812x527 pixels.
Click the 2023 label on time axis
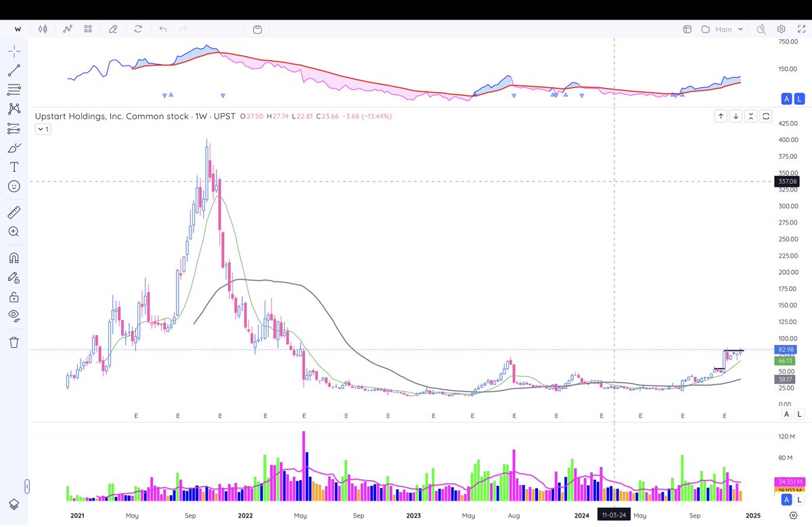pos(414,515)
